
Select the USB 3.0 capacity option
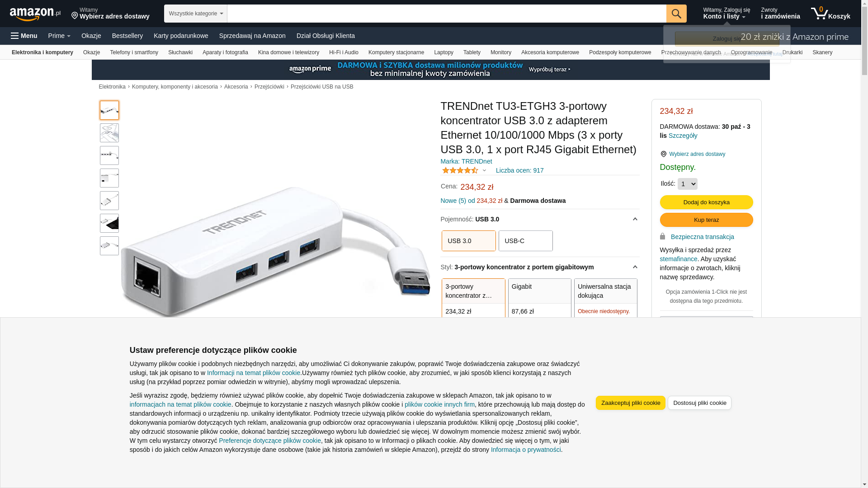point(468,241)
